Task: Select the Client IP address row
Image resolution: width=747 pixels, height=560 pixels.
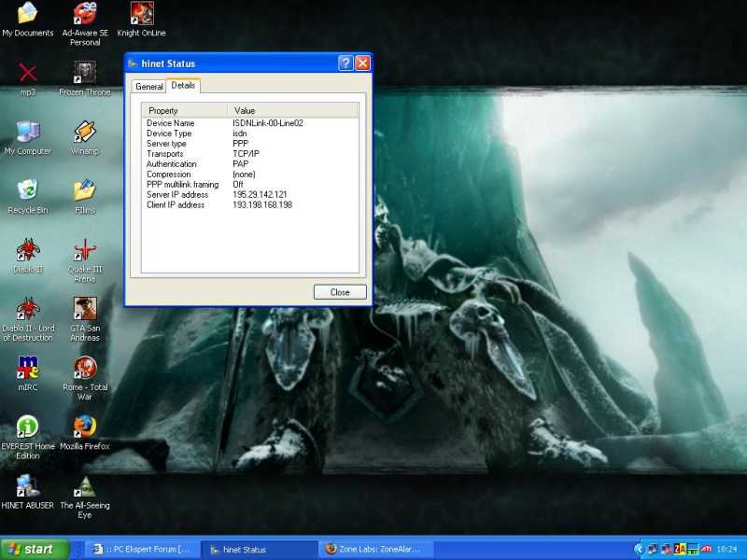Action: pos(250,204)
